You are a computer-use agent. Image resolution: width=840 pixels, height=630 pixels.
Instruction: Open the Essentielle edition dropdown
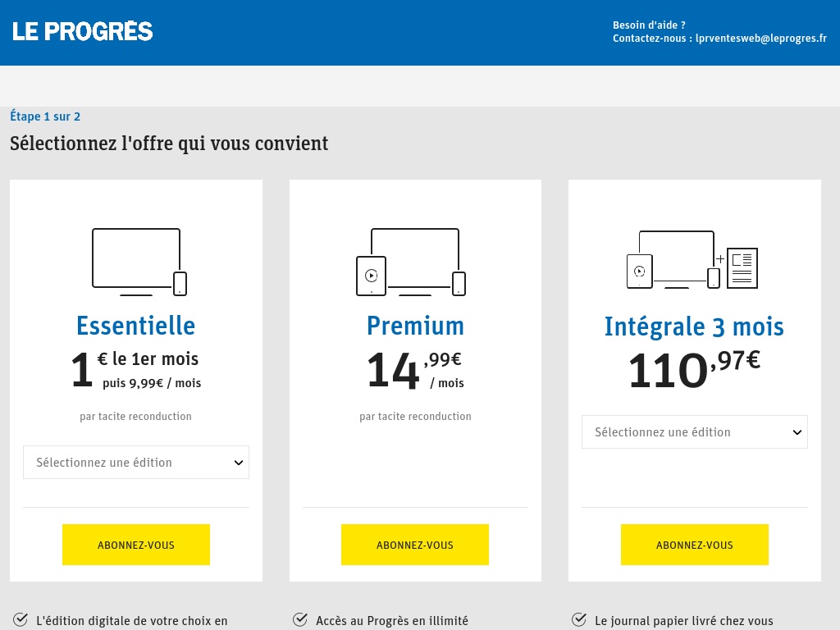pos(136,463)
